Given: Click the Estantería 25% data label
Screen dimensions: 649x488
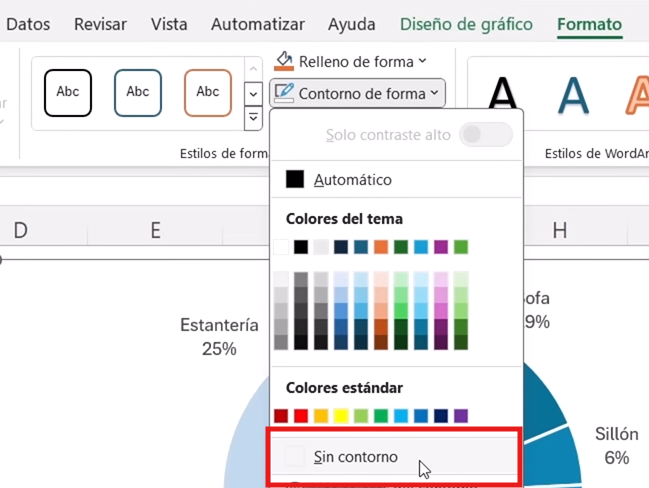Looking at the screenshot, I should pos(219,337).
